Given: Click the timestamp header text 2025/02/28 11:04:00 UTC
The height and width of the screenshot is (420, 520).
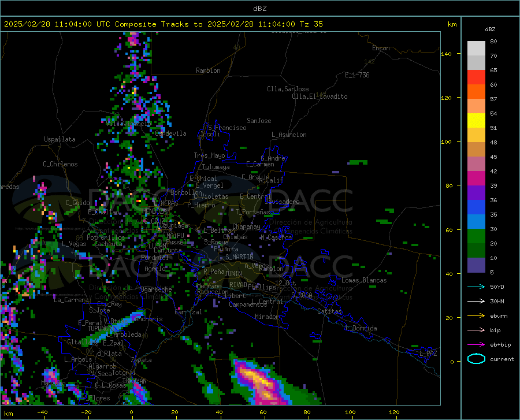Looking at the screenshot, I should coord(57,24).
